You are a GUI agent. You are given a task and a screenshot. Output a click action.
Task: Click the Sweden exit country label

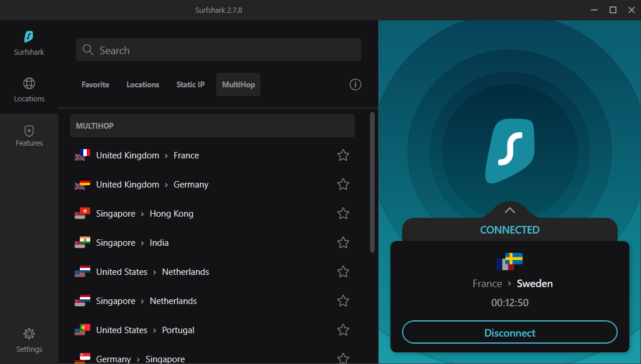tap(535, 284)
